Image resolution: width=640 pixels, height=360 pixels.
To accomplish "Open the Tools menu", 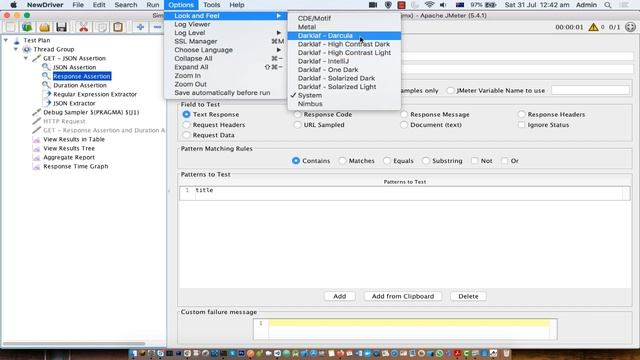I will pos(211,5).
